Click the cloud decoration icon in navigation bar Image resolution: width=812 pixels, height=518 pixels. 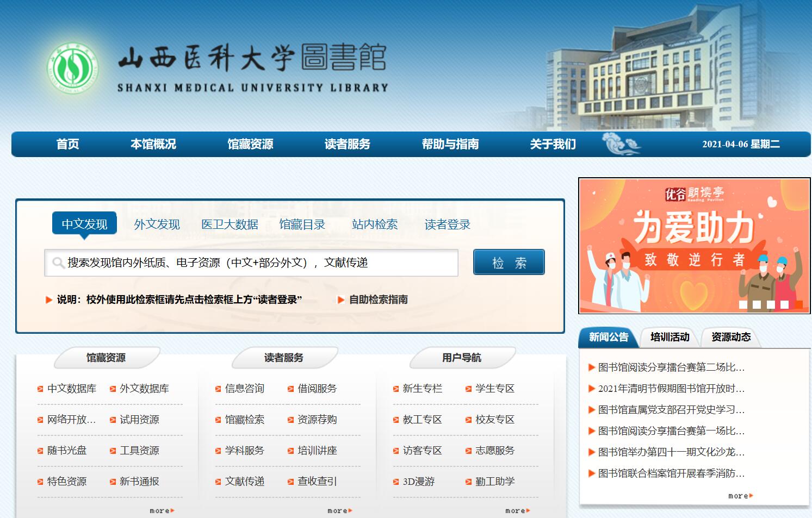621,144
